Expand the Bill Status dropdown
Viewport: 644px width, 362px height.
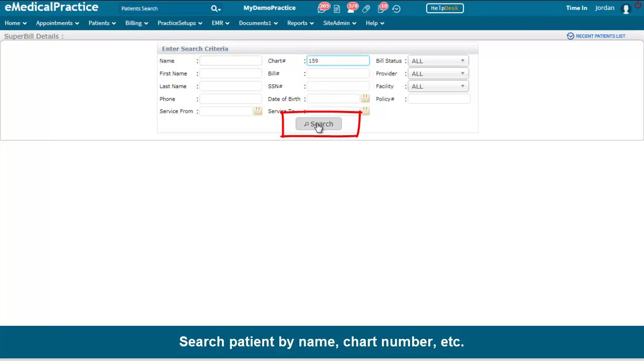click(x=438, y=61)
